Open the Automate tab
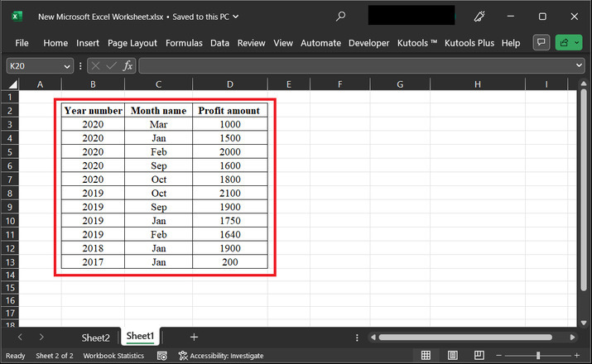The width and height of the screenshot is (592, 364). click(x=320, y=43)
